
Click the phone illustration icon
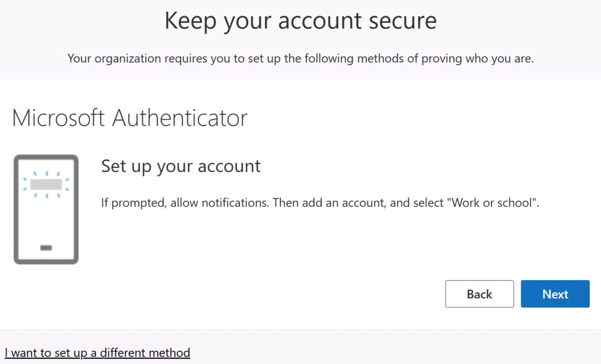pos(46,209)
